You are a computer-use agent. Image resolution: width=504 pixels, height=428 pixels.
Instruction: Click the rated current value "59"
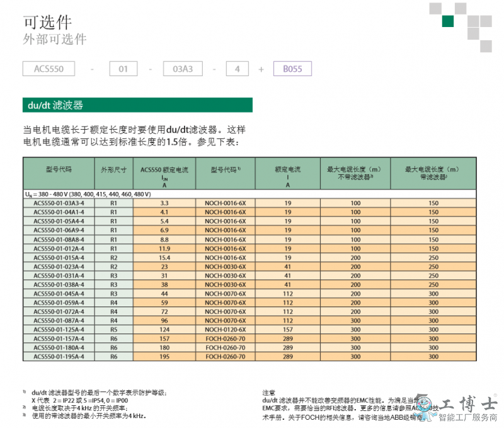click(x=164, y=303)
